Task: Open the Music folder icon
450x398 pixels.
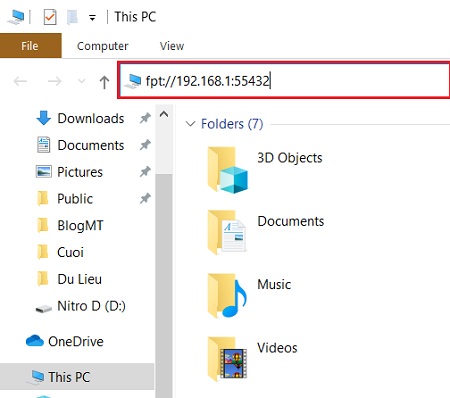Action: click(227, 296)
